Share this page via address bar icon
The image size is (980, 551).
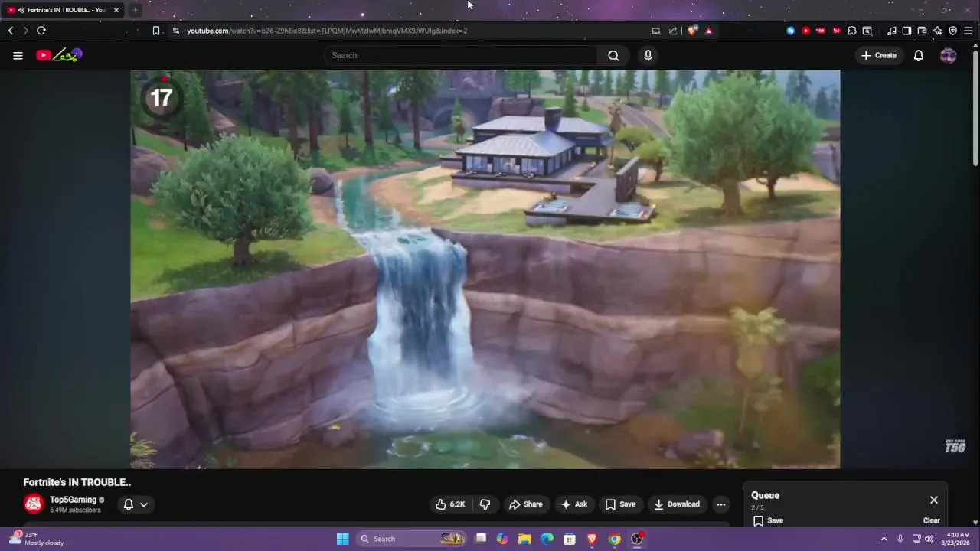tap(673, 31)
